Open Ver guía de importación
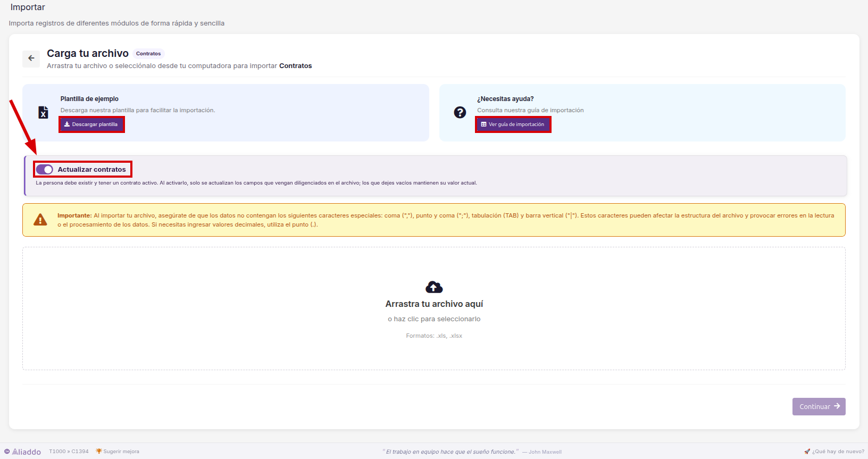The width and height of the screenshot is (868, 459). point(513,124)
